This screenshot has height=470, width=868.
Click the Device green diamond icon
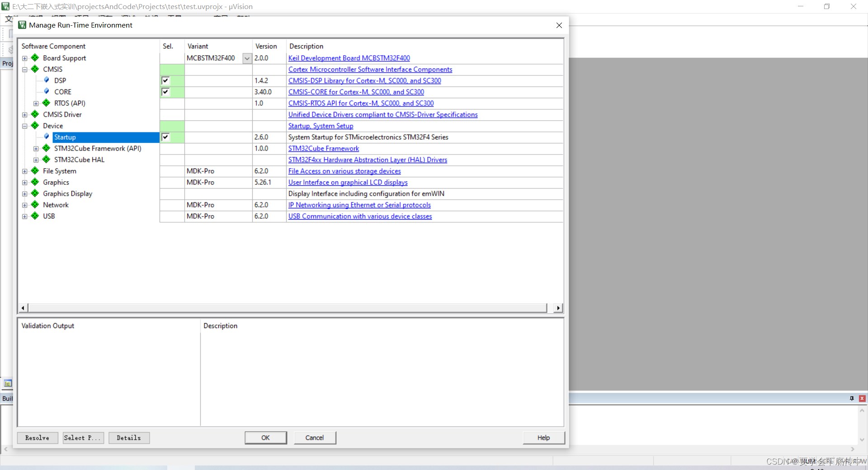[35, 126]
